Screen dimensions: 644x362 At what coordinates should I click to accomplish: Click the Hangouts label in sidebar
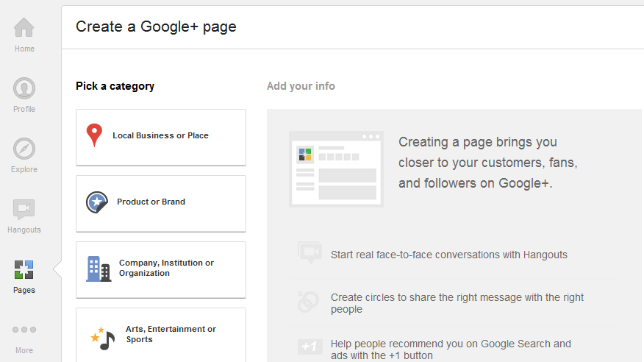(24, 230)
